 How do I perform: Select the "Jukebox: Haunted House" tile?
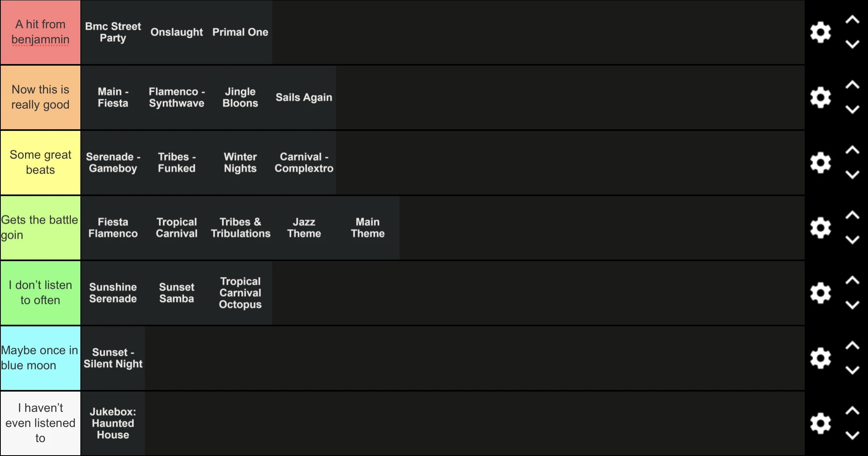coord(113,423)
